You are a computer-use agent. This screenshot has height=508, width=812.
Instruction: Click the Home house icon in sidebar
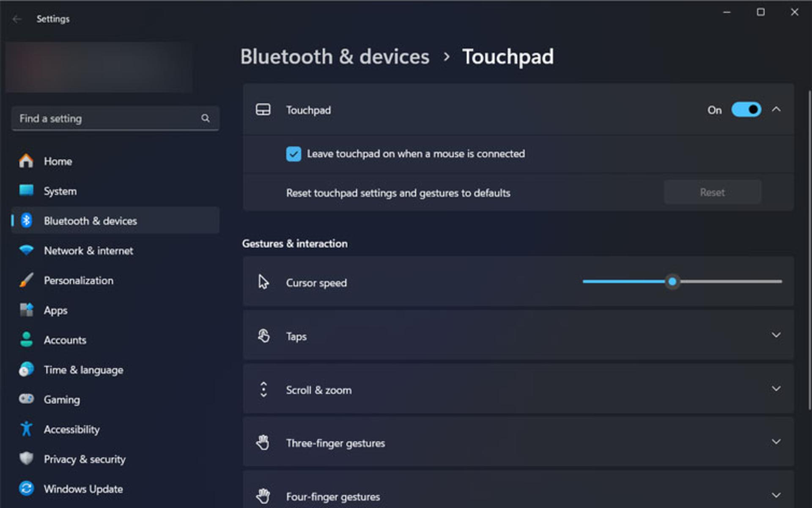click(x=26, y=161)
